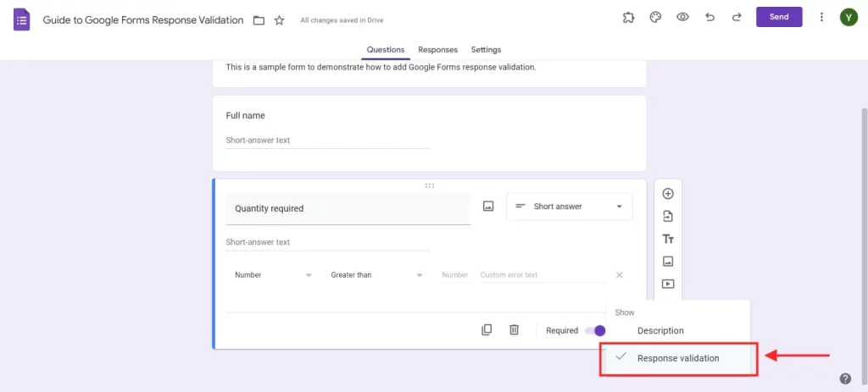Redo the last change

(x=737, y=17)
